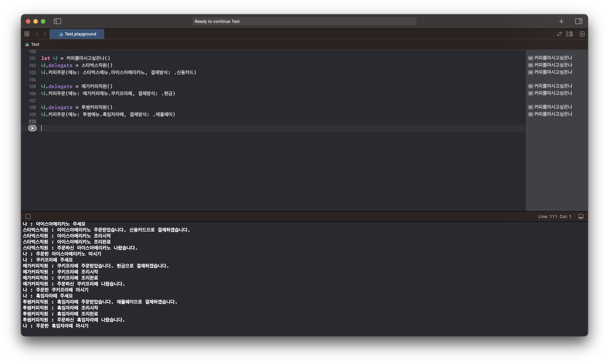Go back with the left chevron
The width and height of the screenshot is (609, 364).
pyautogui.click(x=37, y=34)
